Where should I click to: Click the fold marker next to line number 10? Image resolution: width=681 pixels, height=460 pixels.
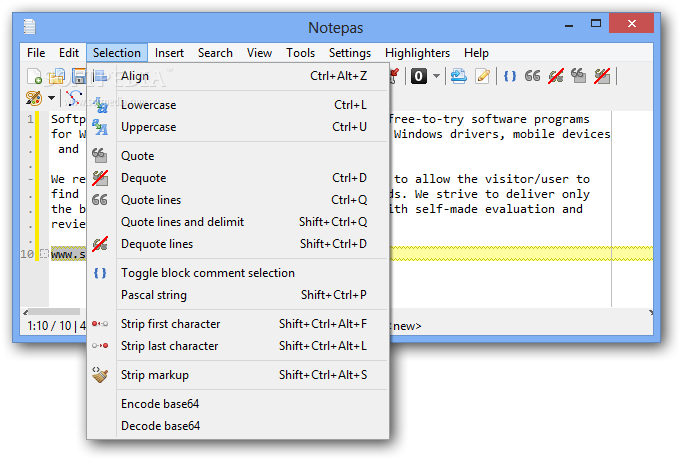click(x=44, y=254)
